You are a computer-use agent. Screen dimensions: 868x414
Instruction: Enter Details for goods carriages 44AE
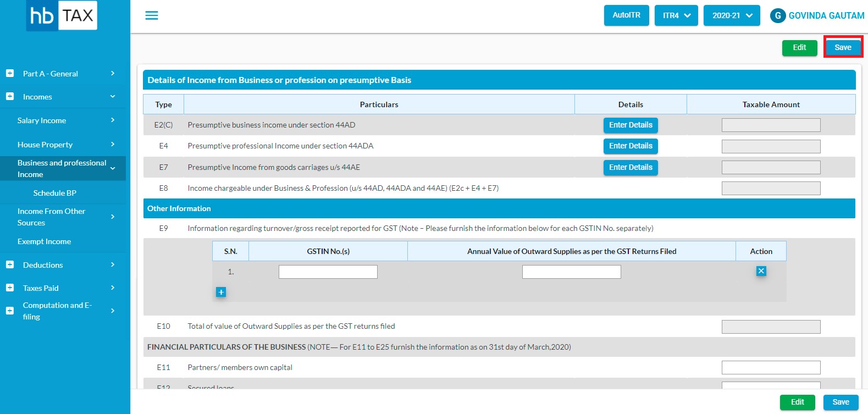[631, 168]
